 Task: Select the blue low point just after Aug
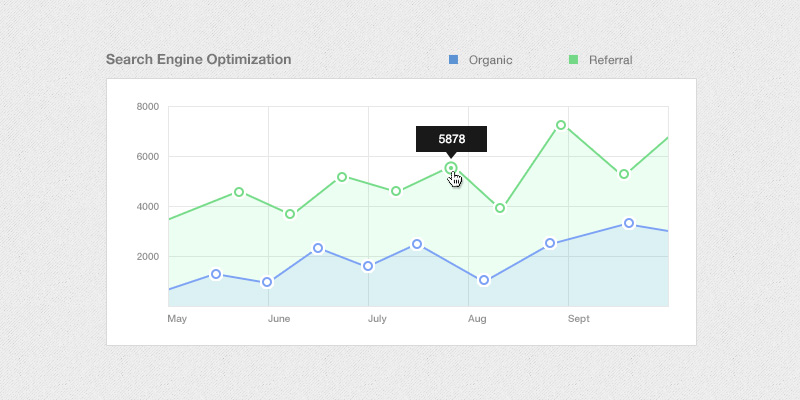[x=484, y=280]
